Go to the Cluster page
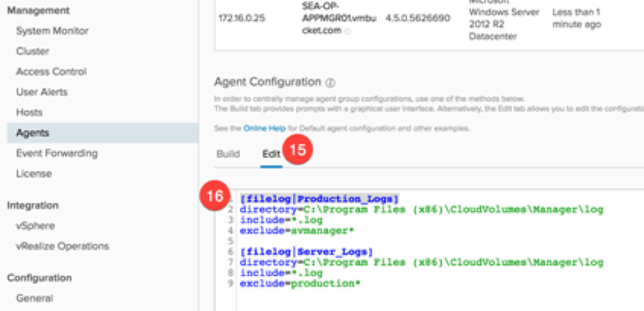Viewport: 644px width, 311px height. click(x=33, y=52)
